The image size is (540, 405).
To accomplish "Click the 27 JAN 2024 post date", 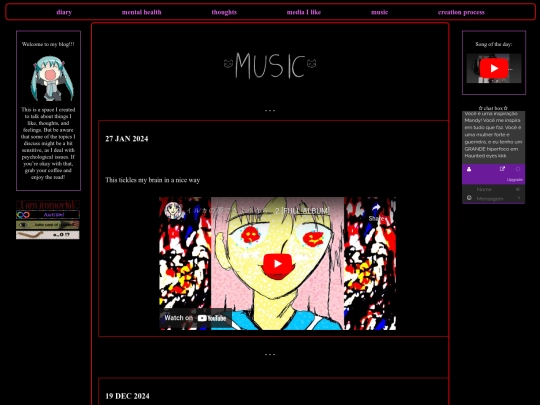I will 127,139.
